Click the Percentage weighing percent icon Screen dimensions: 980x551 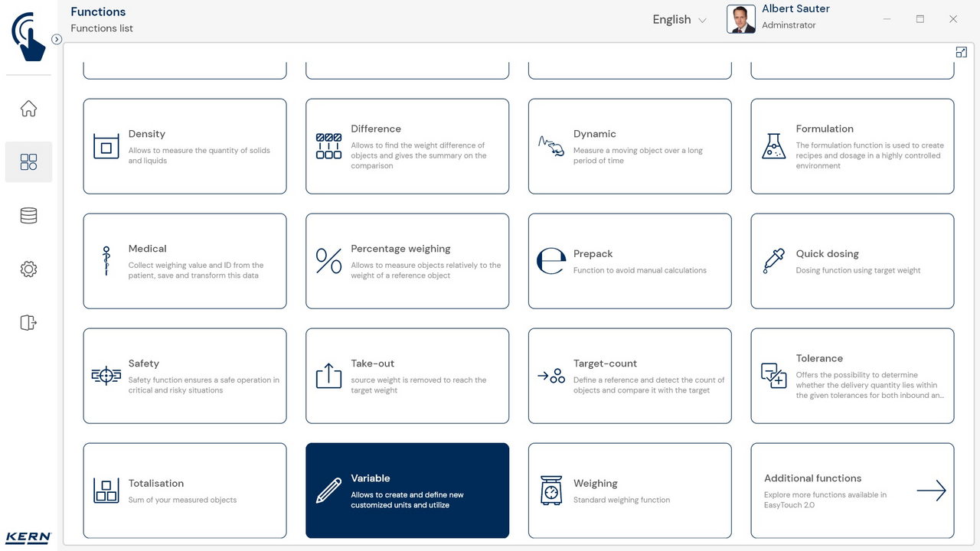coord(328,261)
